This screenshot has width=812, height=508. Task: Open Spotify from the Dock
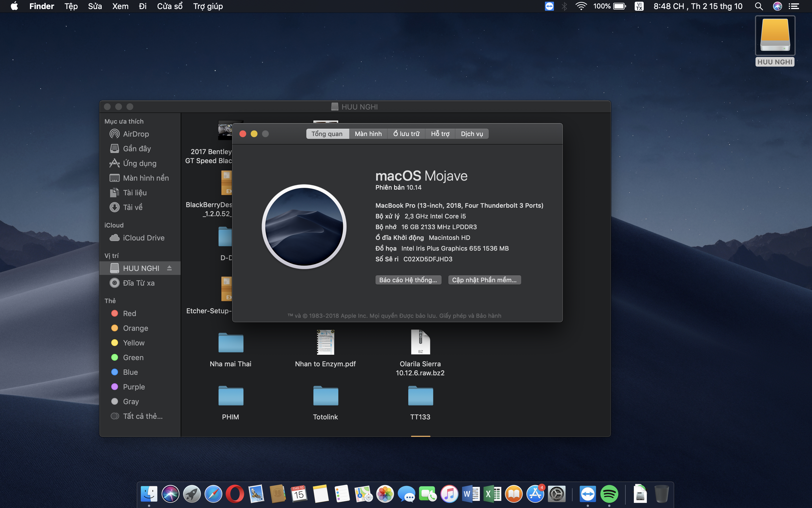[609, 494]
